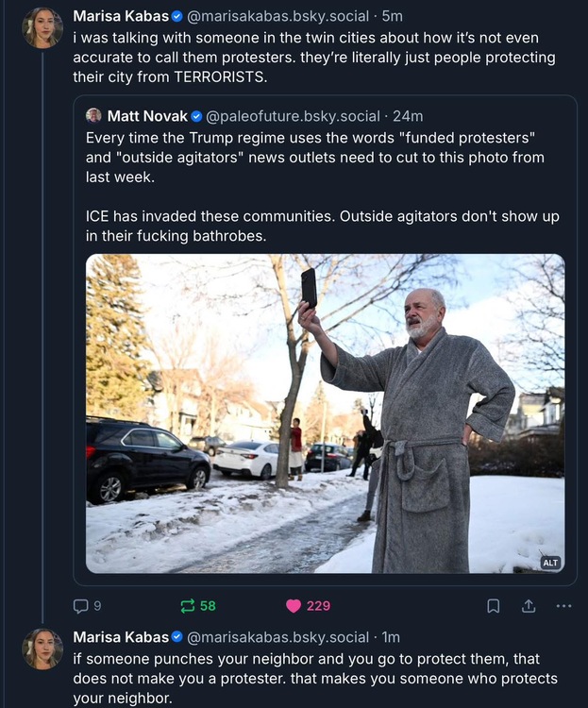View the photo's ALT text badge

click(x=550, y=563)
